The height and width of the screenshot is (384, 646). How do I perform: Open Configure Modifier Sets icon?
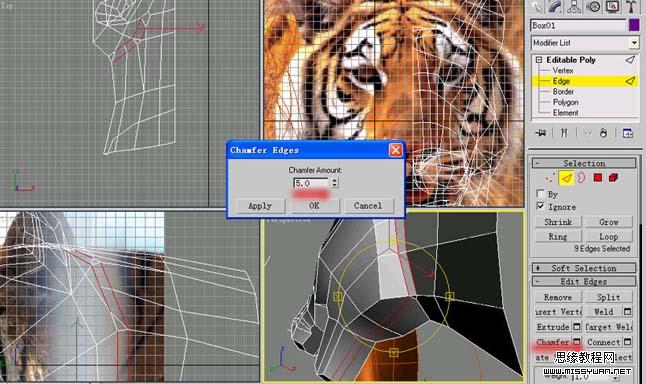(x=627, y=133)
